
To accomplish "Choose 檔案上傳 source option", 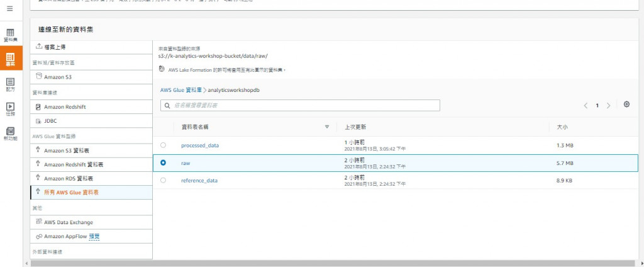I will coord(91,47).
